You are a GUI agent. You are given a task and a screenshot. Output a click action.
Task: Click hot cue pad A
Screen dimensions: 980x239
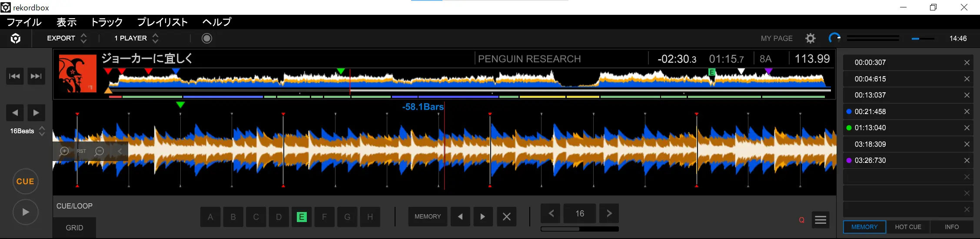pyautogui.click(x=210, y=217)
